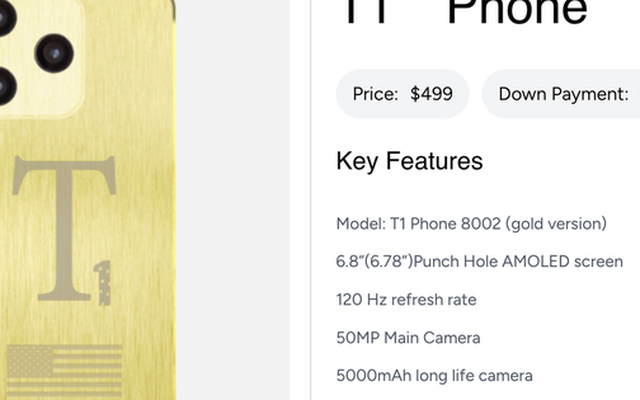This screenshot has width=640, height=400.
Task: Click the fully visible right camera lens
Action: point(54,53)
